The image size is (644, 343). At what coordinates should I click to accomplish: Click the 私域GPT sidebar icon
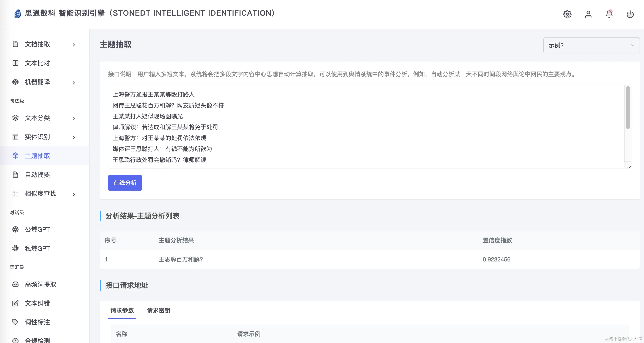click(16, 248)
